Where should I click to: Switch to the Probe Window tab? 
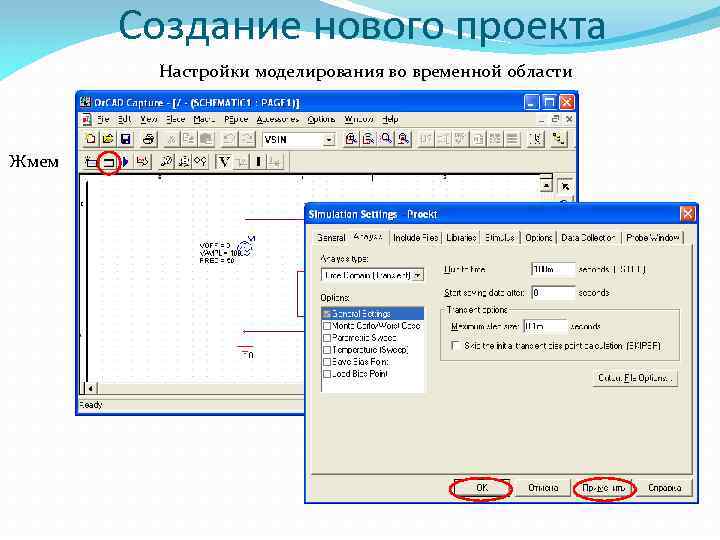tap(652, 238)
